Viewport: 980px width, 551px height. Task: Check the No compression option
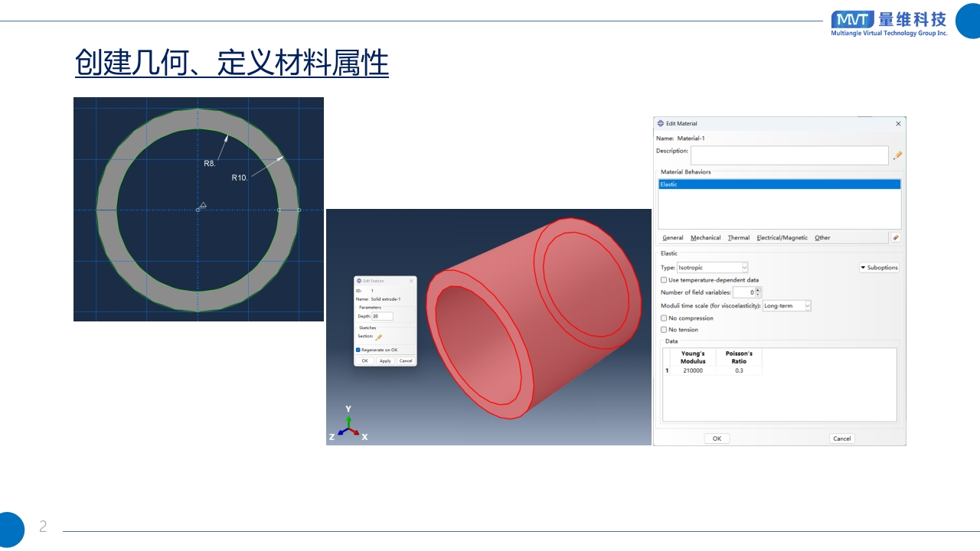664,318
